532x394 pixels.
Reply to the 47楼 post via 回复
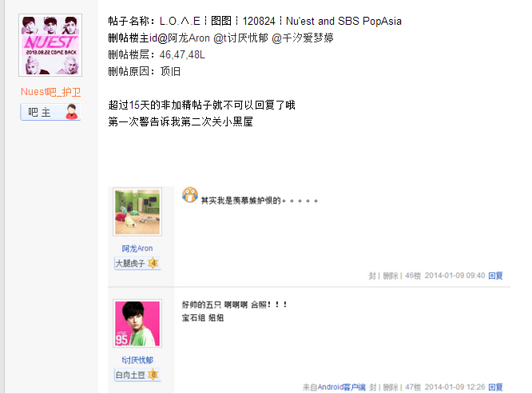(495, 387)
